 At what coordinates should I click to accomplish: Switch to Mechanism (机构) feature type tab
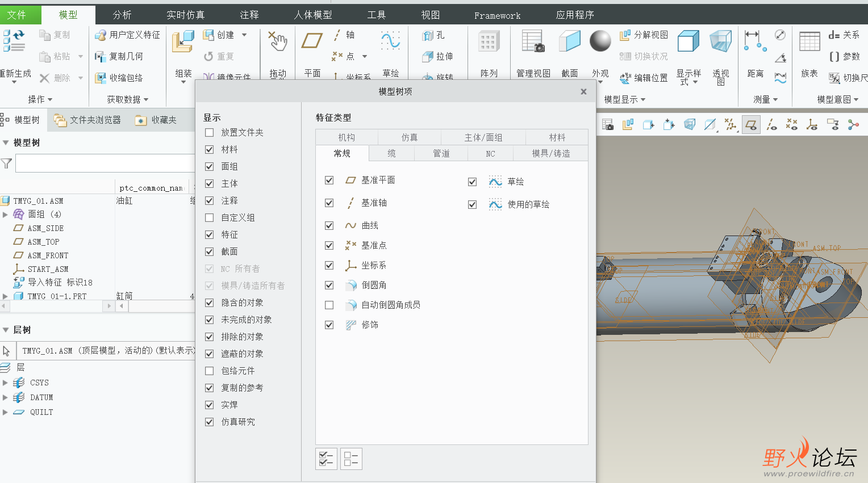pyautogui.click(x=347, y=137)
